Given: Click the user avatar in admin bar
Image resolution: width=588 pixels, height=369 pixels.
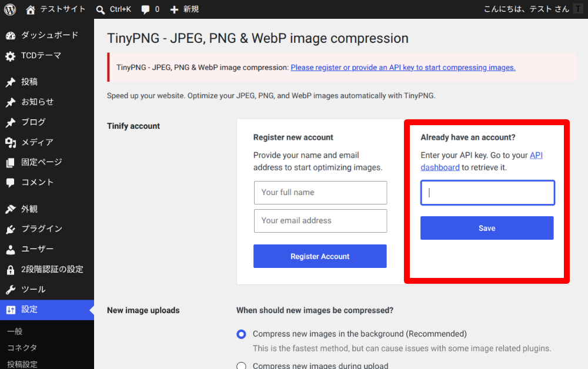Looking at the screenshot, I should click(578, 9).
